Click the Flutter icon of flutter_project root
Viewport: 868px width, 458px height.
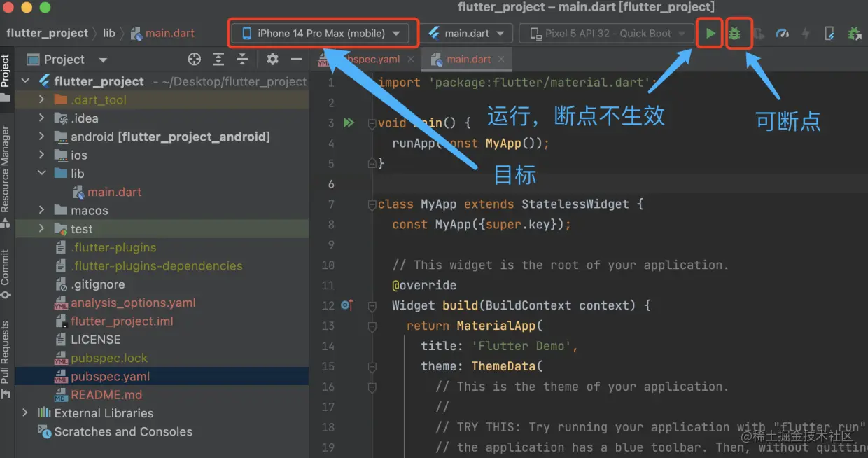pyautogui.click(x=45, y=81)
